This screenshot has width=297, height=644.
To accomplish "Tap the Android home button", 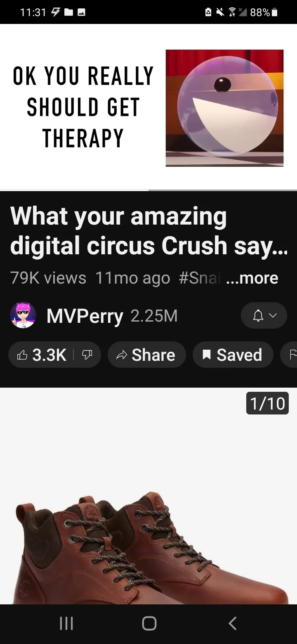I will (x=149, y=623).
